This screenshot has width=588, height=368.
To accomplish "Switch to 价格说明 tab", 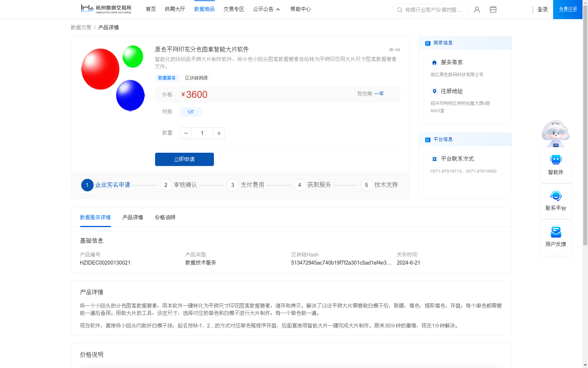I will point(165,217).
